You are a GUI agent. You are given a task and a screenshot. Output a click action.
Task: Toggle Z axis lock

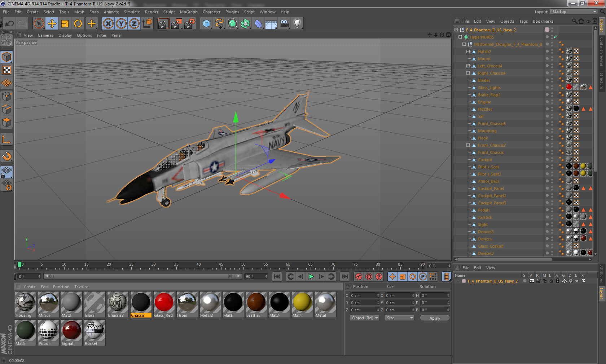134,24
